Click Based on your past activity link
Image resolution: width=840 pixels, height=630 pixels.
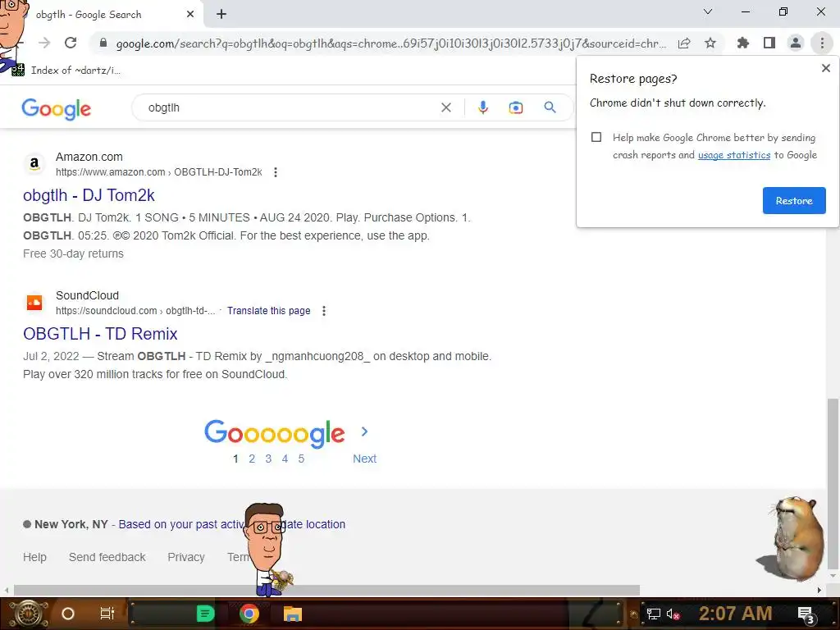coord(181,524)
